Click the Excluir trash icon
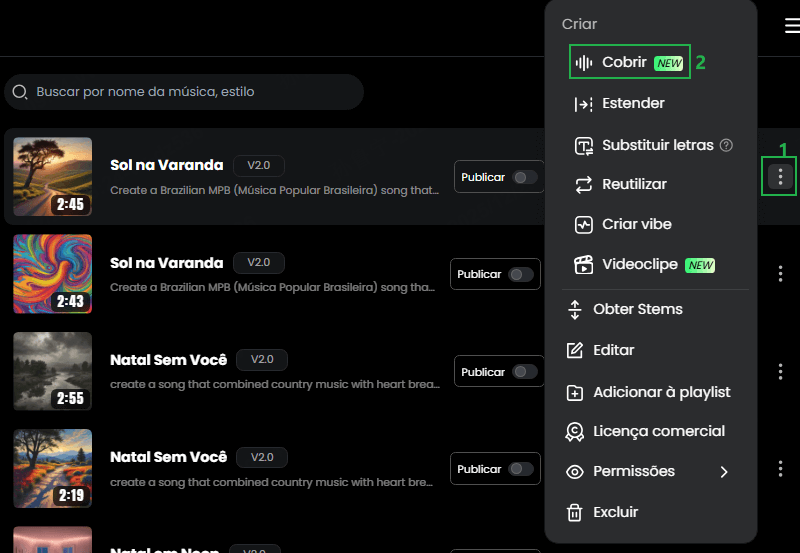The width and height of the screenshot is (800, 553). (575, 512)
